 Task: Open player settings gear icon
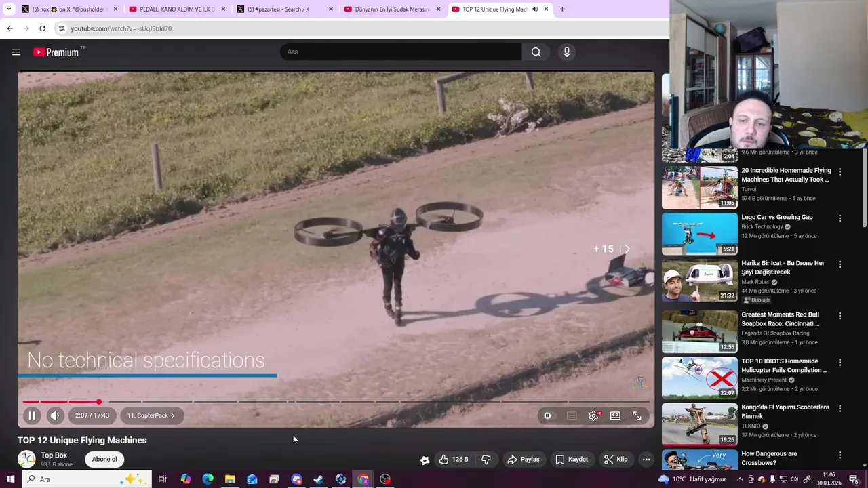(x=593, y=415)
